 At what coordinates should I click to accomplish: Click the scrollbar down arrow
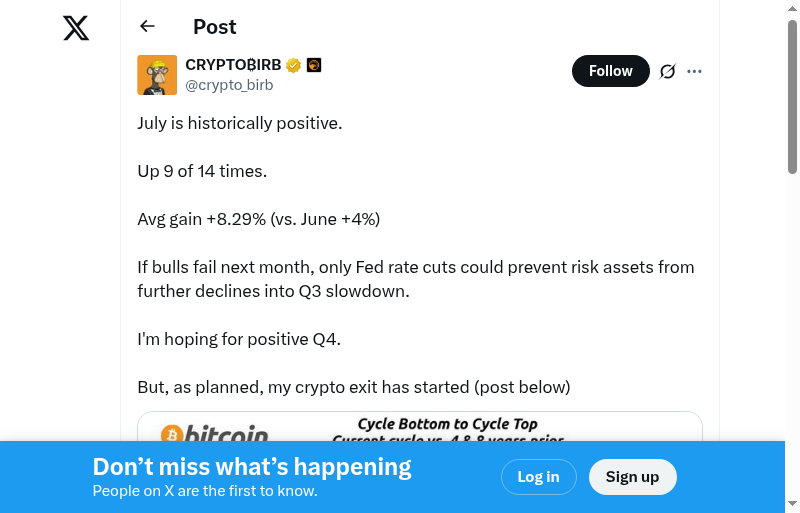pos(792,504)
